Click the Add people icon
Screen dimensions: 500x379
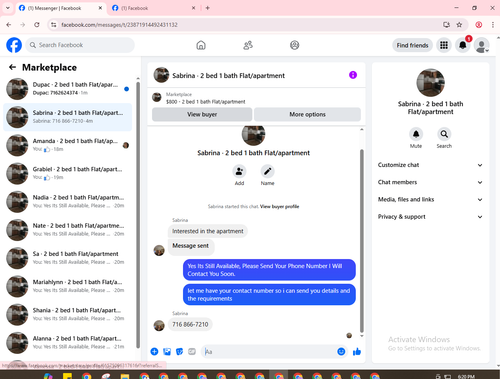pos(239,171)
